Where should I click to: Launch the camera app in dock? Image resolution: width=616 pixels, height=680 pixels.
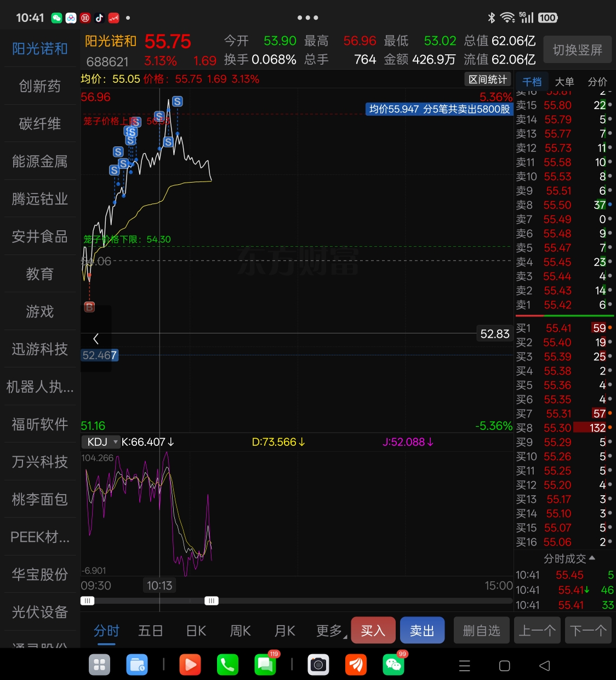click(x=318, y=665)
